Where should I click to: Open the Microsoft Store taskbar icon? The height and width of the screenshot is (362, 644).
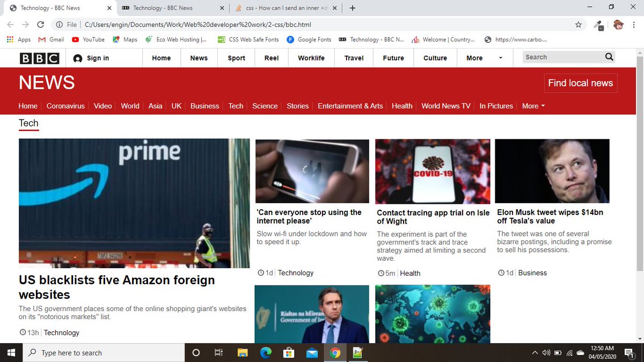click(x=289, y=352)
